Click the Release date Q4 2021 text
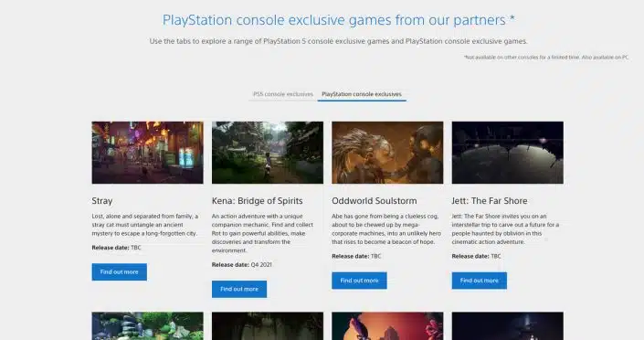The width and height of the screenshot is (644, 340). tap(242, 265)
